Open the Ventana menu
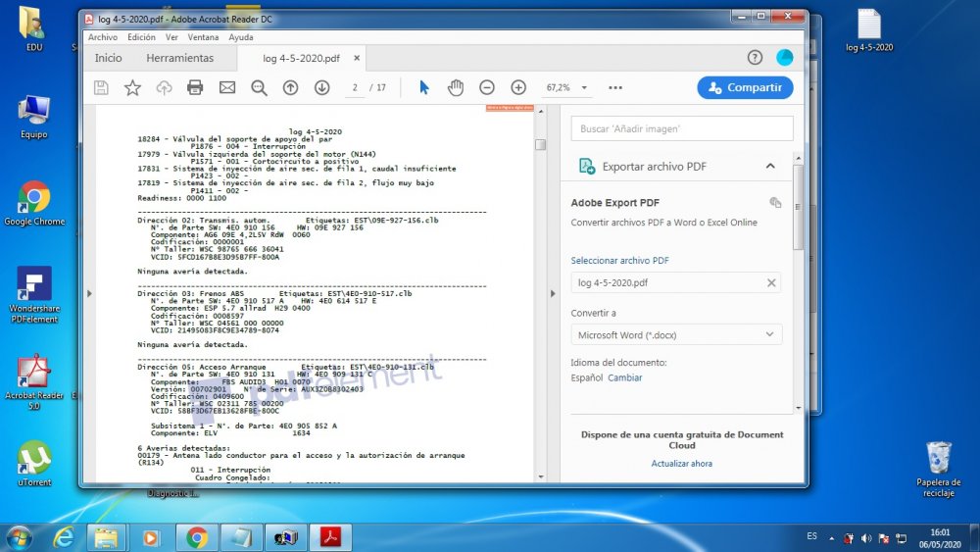This screenshot has width=980, height=552. [x=203, y=37]
